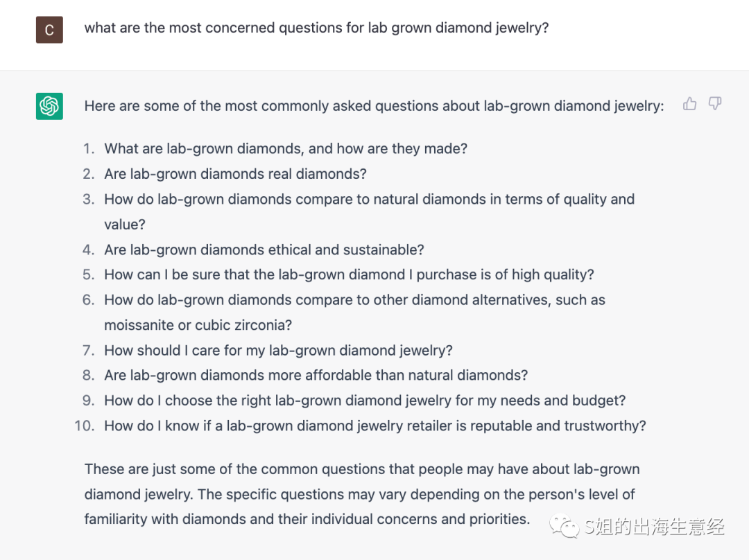
Task: Click the 'ethical and sustainable' question
Action: tap(264, 250)
